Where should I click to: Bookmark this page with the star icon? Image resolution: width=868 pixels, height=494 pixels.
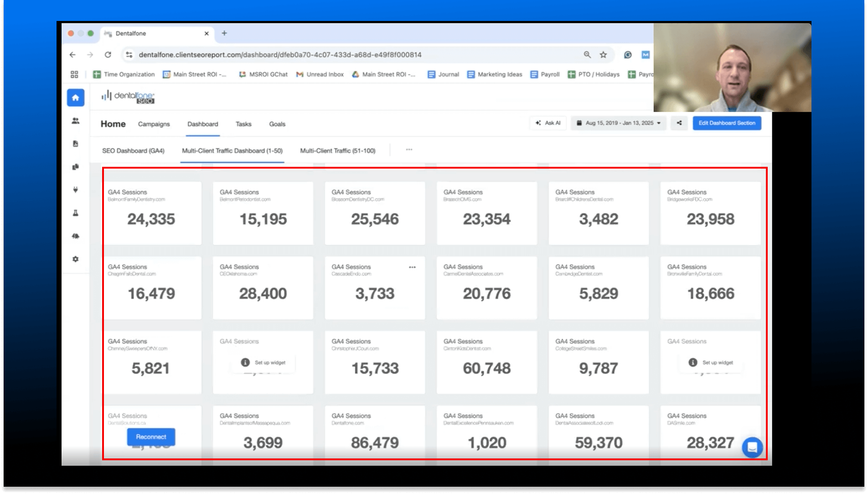[x=604, y=55]
